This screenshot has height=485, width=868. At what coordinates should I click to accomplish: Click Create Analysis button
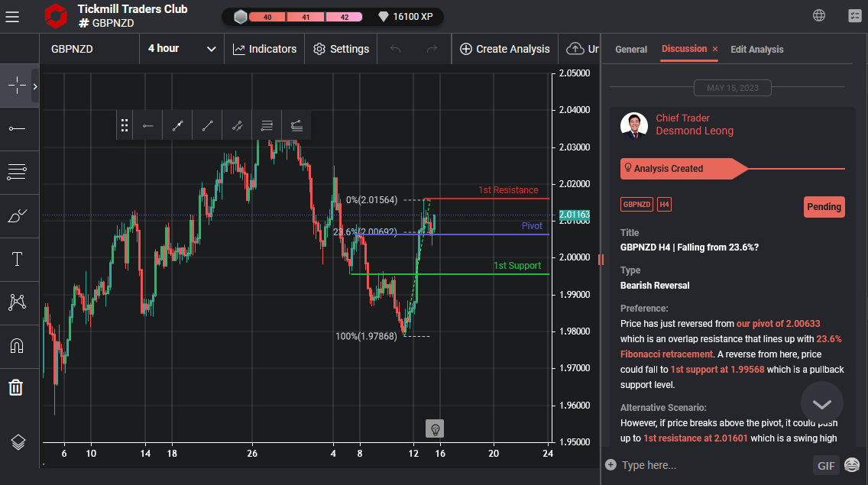(x=505, y=49)
